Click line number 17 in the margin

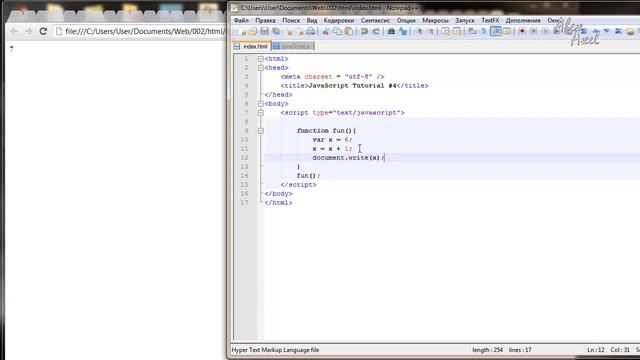point(244,202)
